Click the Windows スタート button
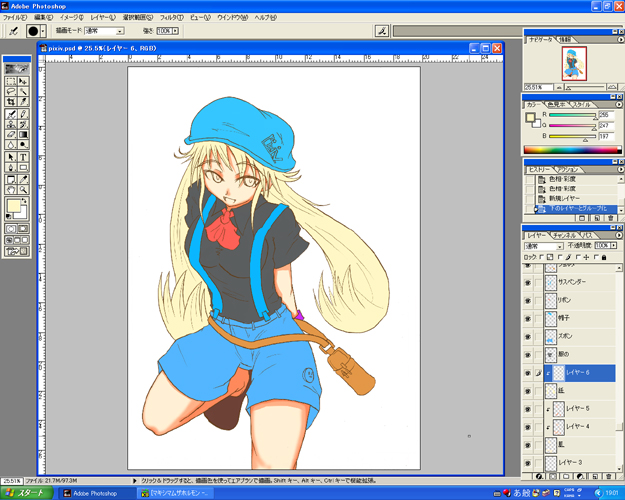Image resolution: width=625 pixels, height=500 pixels. [25, 493]
